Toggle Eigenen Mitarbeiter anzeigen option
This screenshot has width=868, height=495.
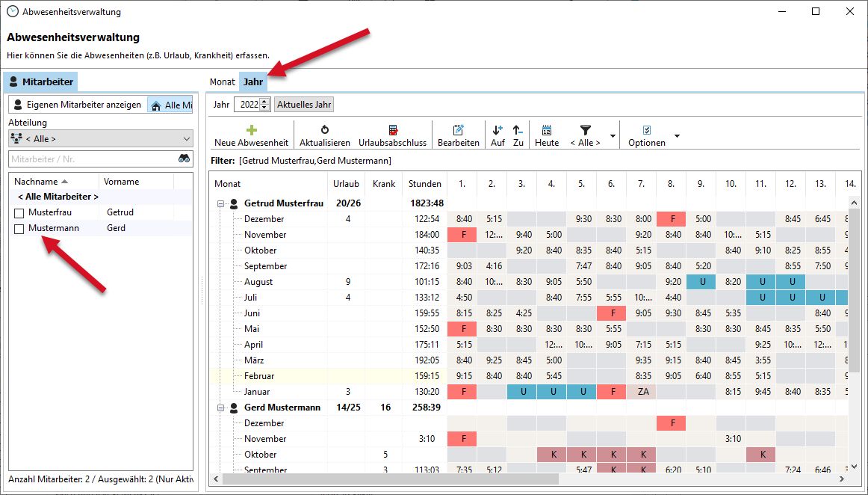pos(77,105)
